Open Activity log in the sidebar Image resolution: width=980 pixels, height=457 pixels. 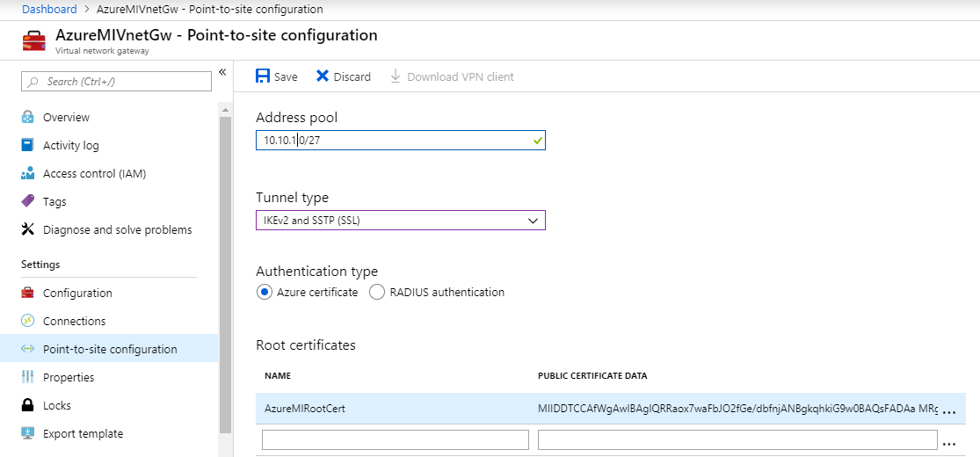70,145
